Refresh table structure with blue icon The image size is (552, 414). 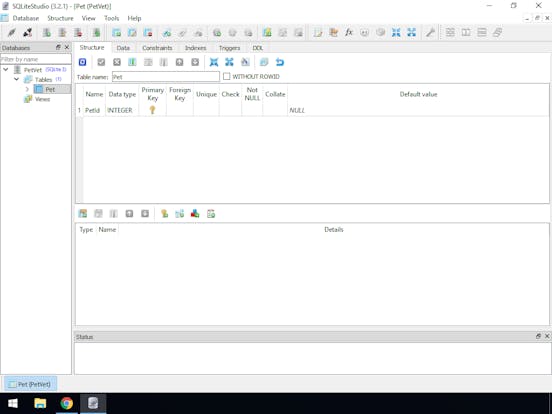click(x=82, y=62)
